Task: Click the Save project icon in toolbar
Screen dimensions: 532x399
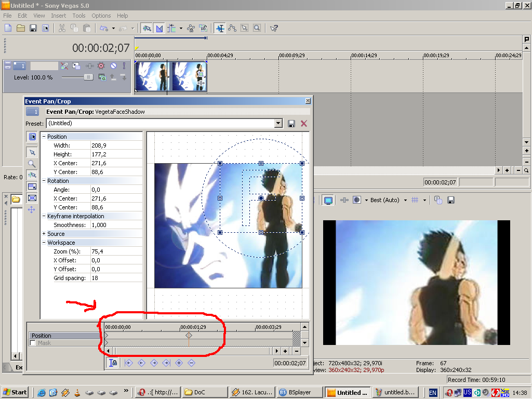Action: point(33,28)
